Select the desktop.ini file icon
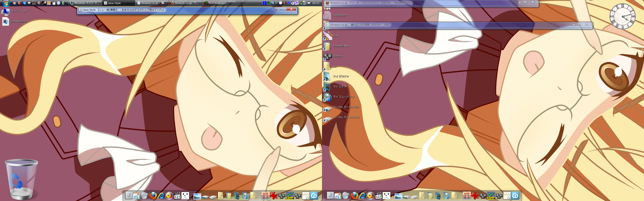Viewport: 644px width, 201px height. (x=335, y=15)
